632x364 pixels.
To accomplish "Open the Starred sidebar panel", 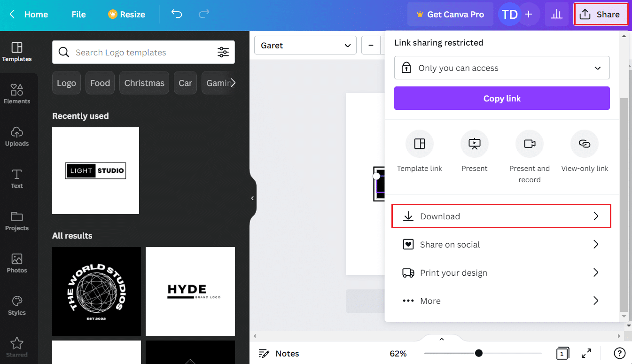I will coord(17,348).
